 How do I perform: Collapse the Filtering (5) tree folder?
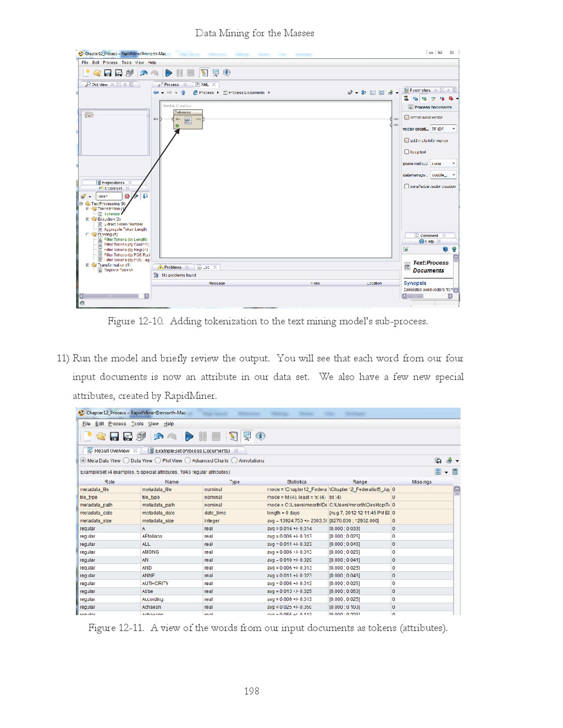tap(87, 234)
